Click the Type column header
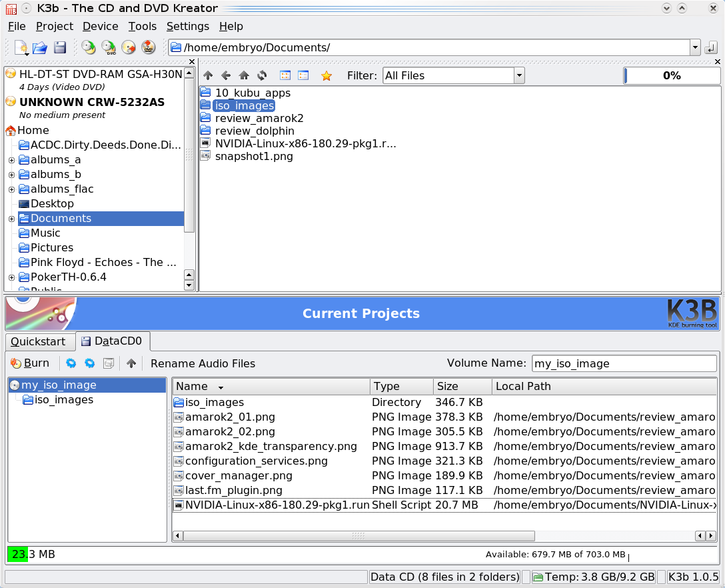The height and width of the screenshot is (588, 725). point(402,386)
